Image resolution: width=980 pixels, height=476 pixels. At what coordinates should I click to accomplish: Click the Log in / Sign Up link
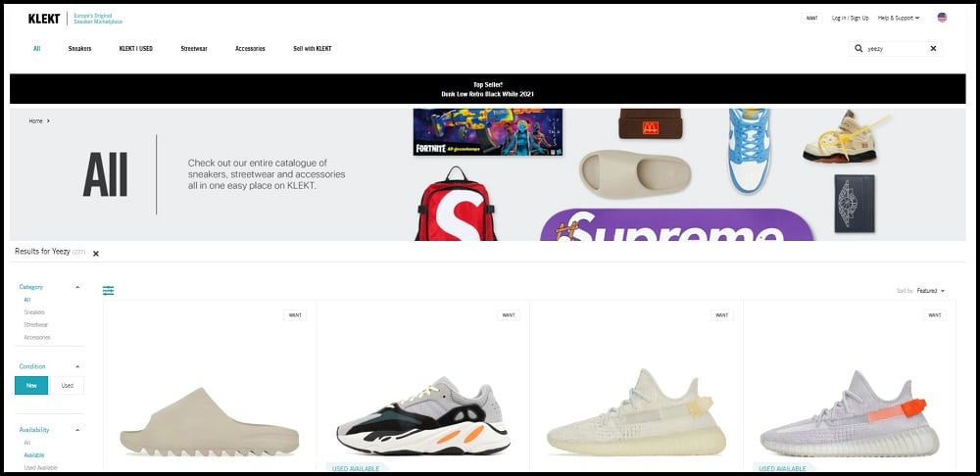coord(850,18)
